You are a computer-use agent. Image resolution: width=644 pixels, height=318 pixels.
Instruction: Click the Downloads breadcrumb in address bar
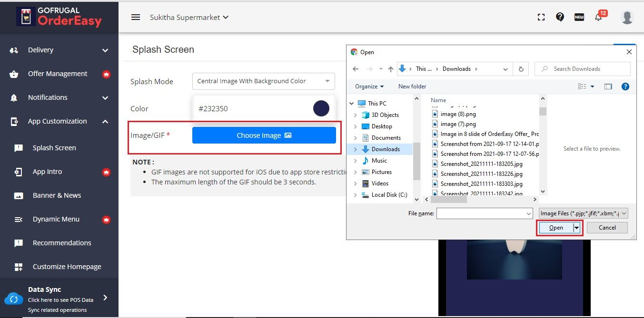[x=456, y=69]
